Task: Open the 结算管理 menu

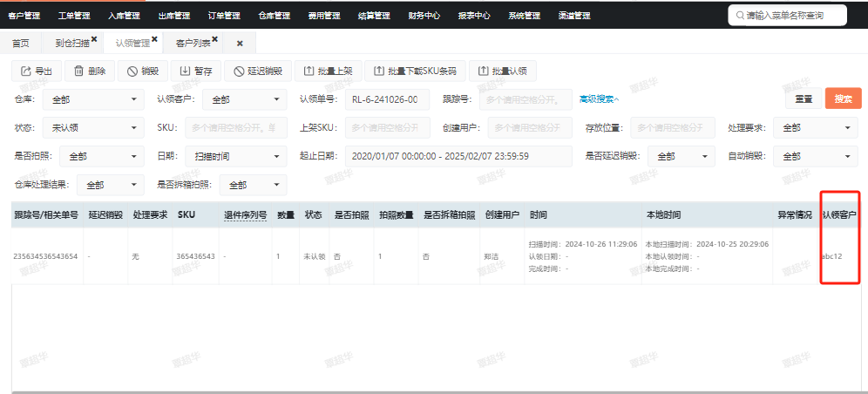Action: pos(374,16)
